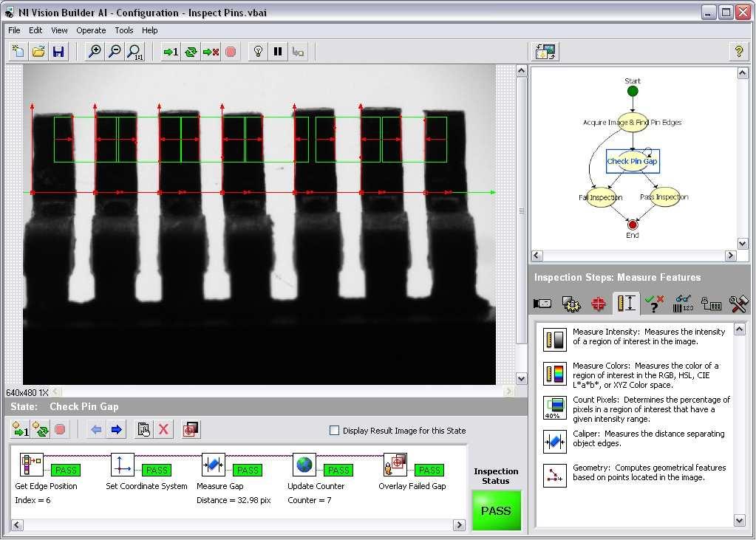This screenshot has width=756, height=540.
Task: Click the light bulb highlight icon
Action: [258, 52]
